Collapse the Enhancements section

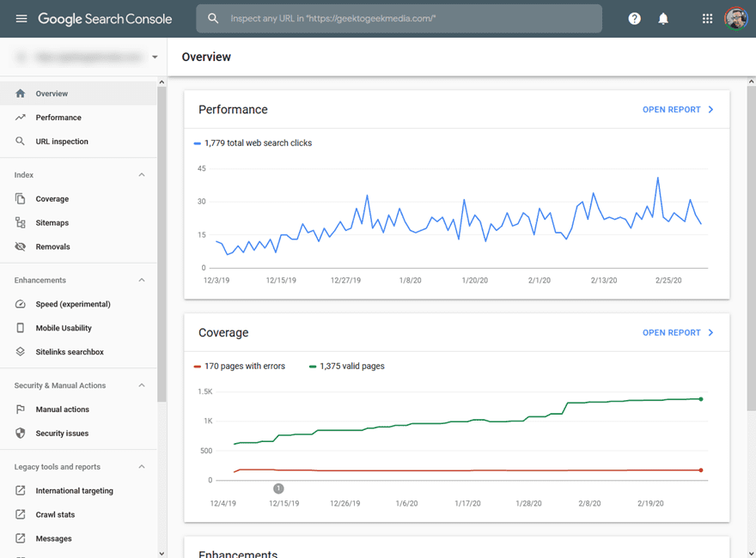coord(142,281)
